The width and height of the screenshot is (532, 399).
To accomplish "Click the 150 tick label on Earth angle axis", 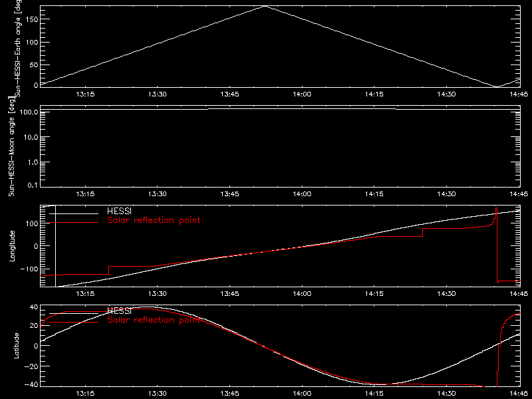I will point(32,19).
